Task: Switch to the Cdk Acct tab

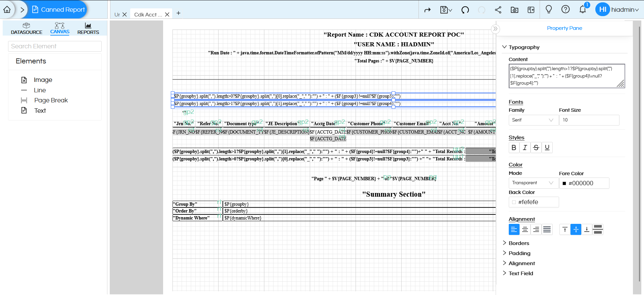Action: pos(148,14)
